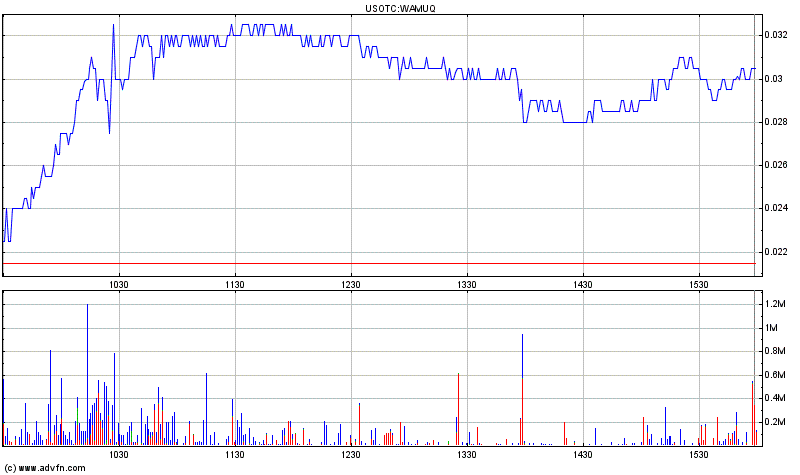Image resolution: width=800 pixels, height=475 pixels.
Task: Click the 0.022 price axis label
Action: pos(776,252)
